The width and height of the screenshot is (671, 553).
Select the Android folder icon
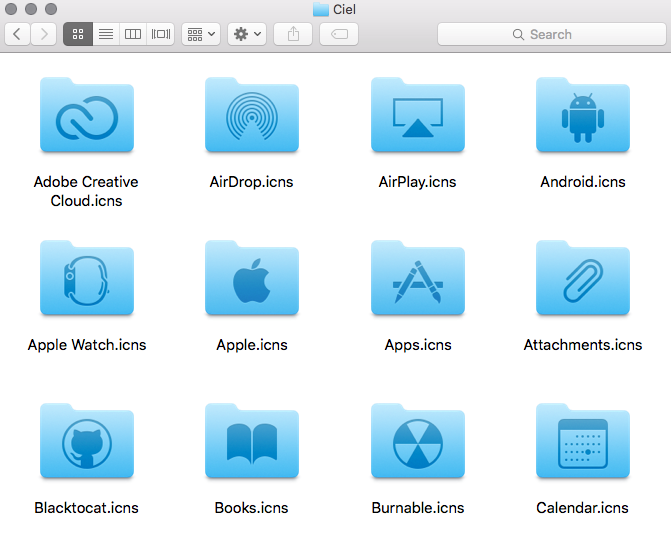point(583,115)
